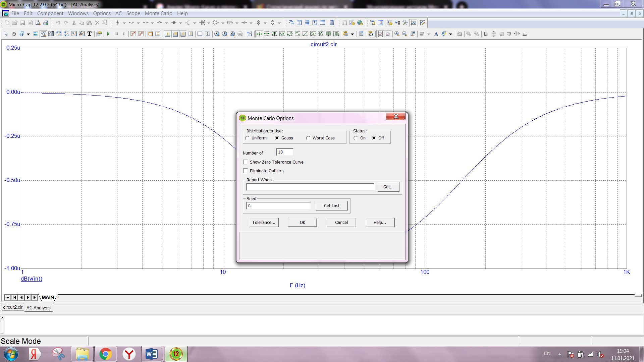Click the Scale Mode toolbar icon
This screenshot has width=644, height=362.
coord(44,34)
